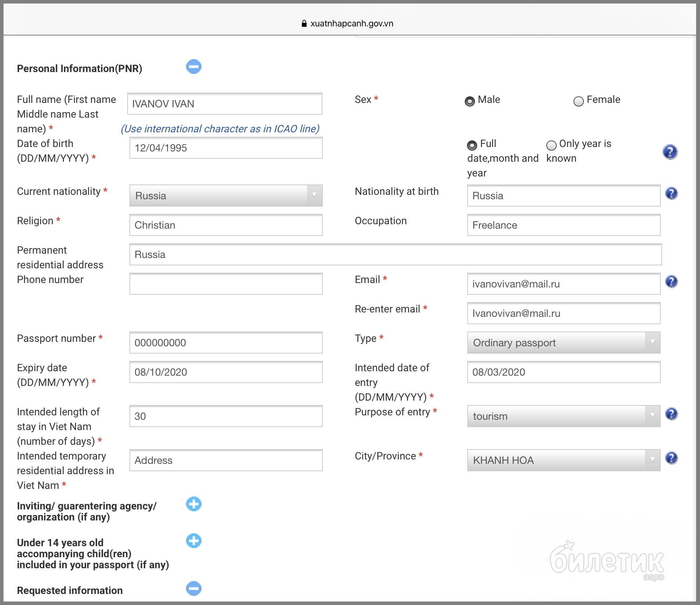Screen dimensions: 700x605
Task: Open the passport Type dropdown
Action: pos(563,343)
